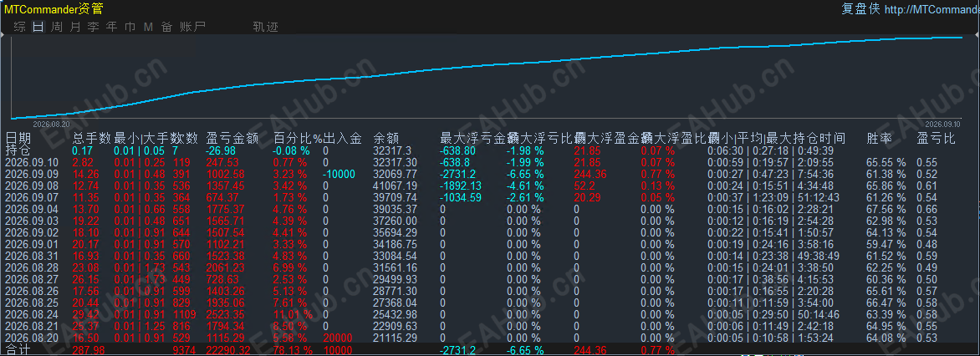Click the 复盘侠 label
The image size is (980, 356).
pyautogui.click(x=860, y=8)
